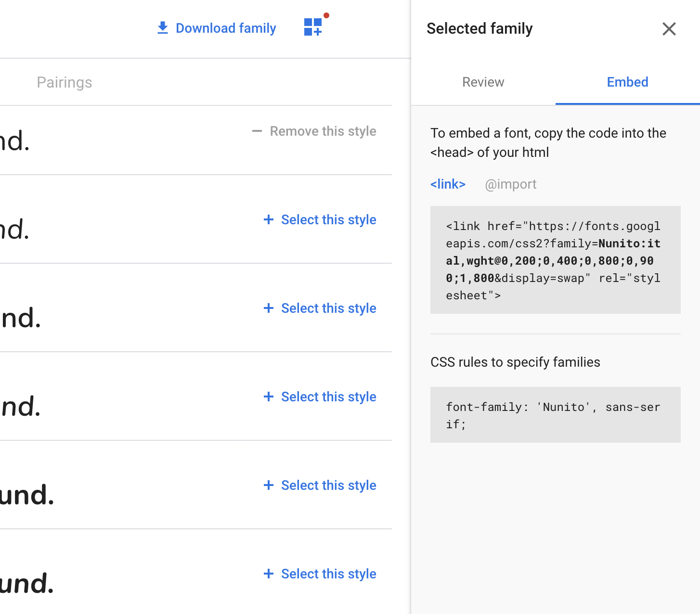Click the plus icon in fifth style row
Screen dimensions: 700x614
[x=269, y=485]
